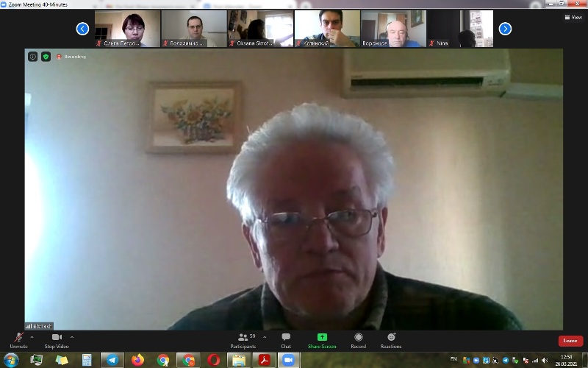
Task: Open the computer monitor app in taskbar
Action: point(37,361)
